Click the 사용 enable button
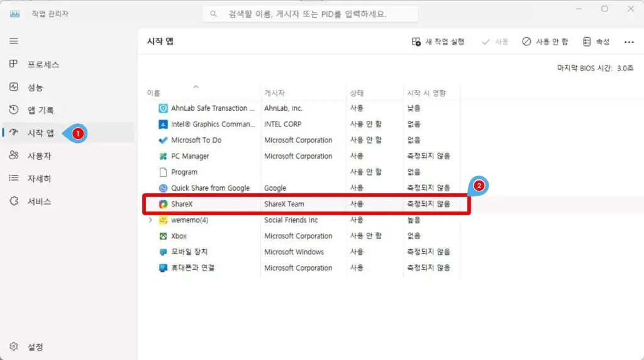This screenshot has height=360, width=644. pos(495,42)
